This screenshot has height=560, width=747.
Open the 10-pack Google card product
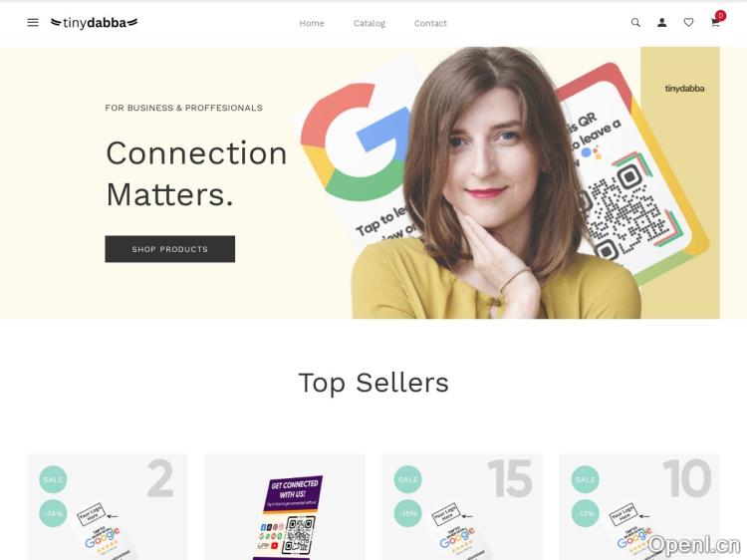pyautogui.click(x=639, y=507)
